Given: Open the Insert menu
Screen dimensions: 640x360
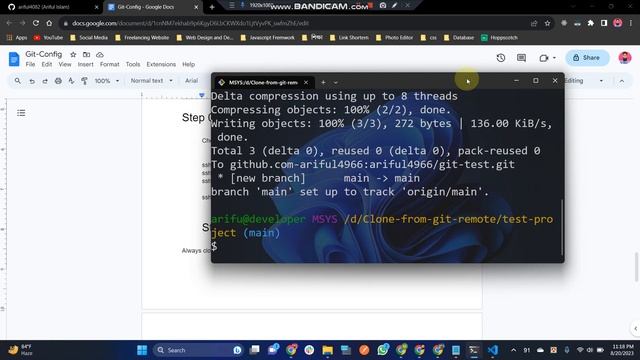Looking at the screenshot, I should (x=85, y=64).
